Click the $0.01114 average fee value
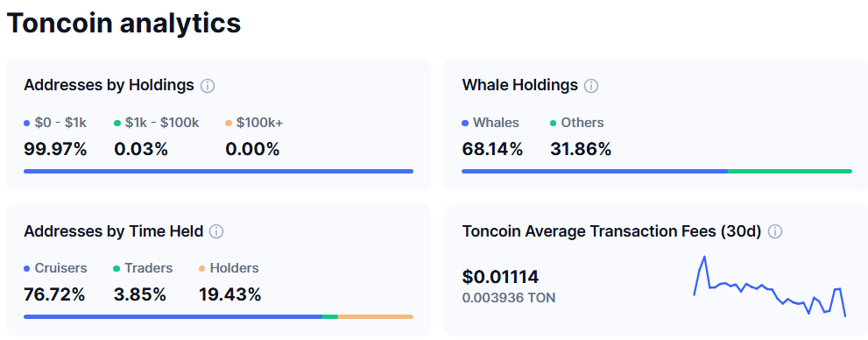868x340 pixels. pos(500,277)
